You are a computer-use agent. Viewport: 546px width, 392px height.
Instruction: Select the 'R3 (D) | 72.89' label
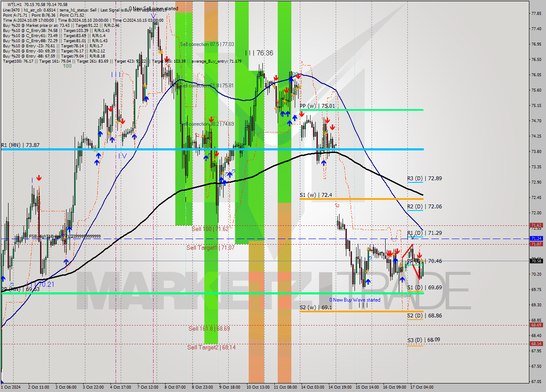click(424, 178)
